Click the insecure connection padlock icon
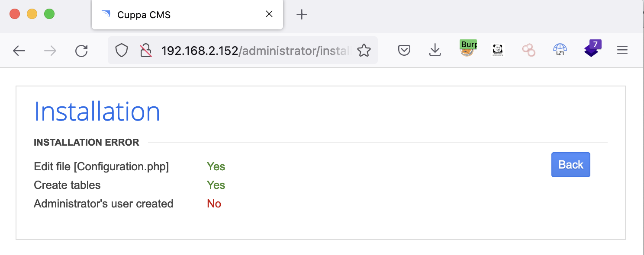This screenshot has width=644, height=255. (x=145, y=51)
